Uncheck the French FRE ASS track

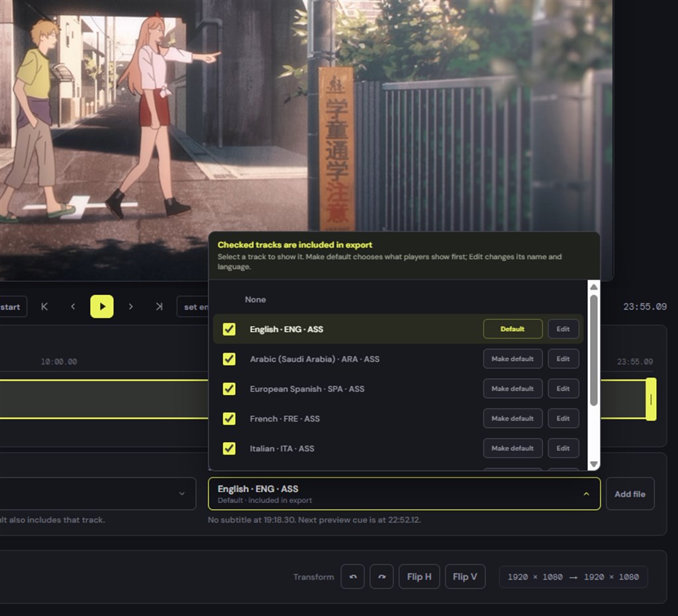(x=229, y=419)
